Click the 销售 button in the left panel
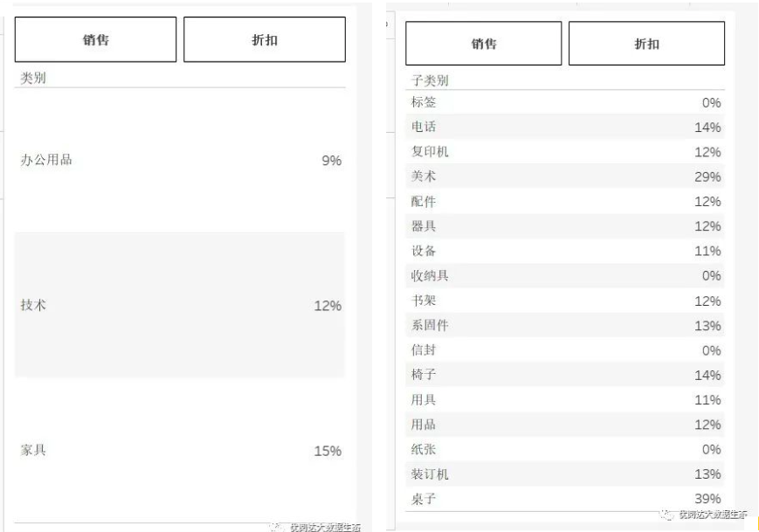Viewport: 759px width, 532px height. tap(95, 40)
